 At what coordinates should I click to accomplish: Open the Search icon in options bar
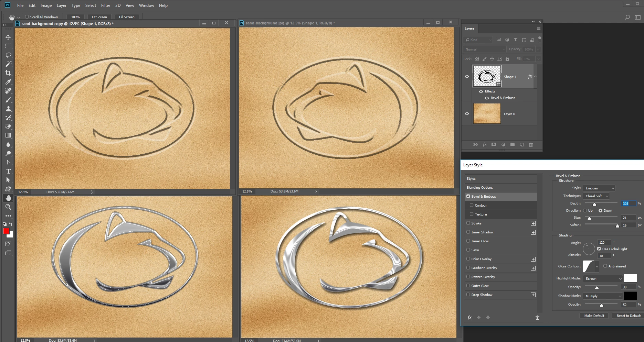pos(627,17)
